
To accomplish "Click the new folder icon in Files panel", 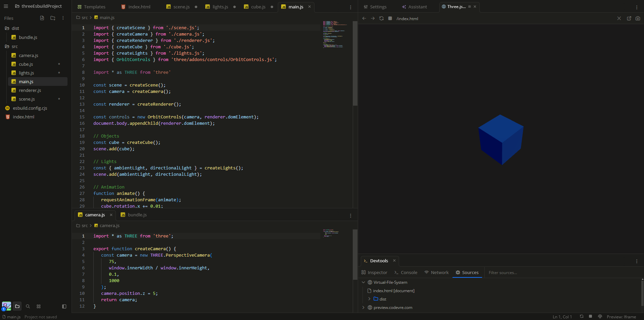I will click(x=53, y=18).
